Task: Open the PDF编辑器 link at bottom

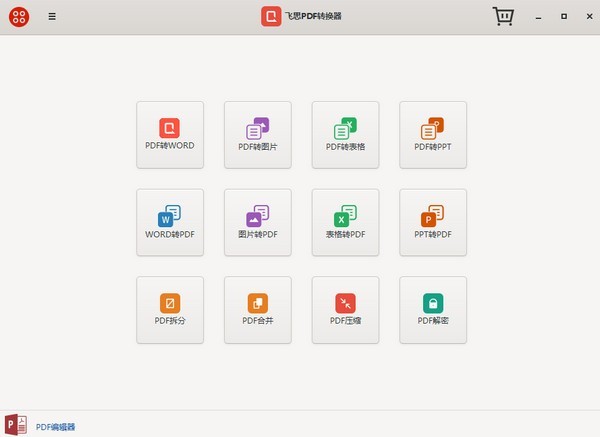Action: point(56,427)
